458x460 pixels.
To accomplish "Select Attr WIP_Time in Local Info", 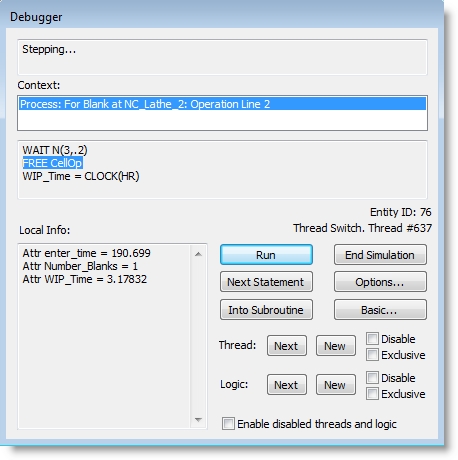I will point(85,279).
